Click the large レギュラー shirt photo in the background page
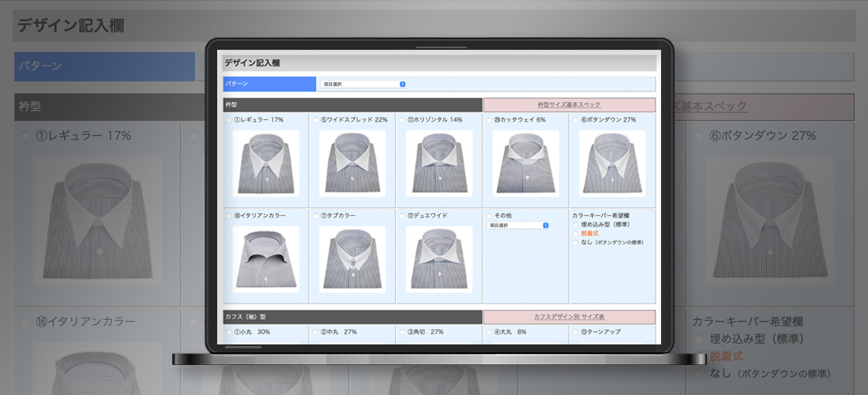Image resolution: width=868 pixels, height=395 pixels. (x=97, y=220)
